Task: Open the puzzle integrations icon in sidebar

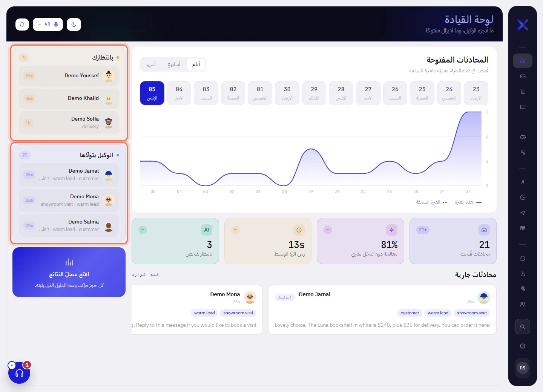Action: [x=523, y=289]
